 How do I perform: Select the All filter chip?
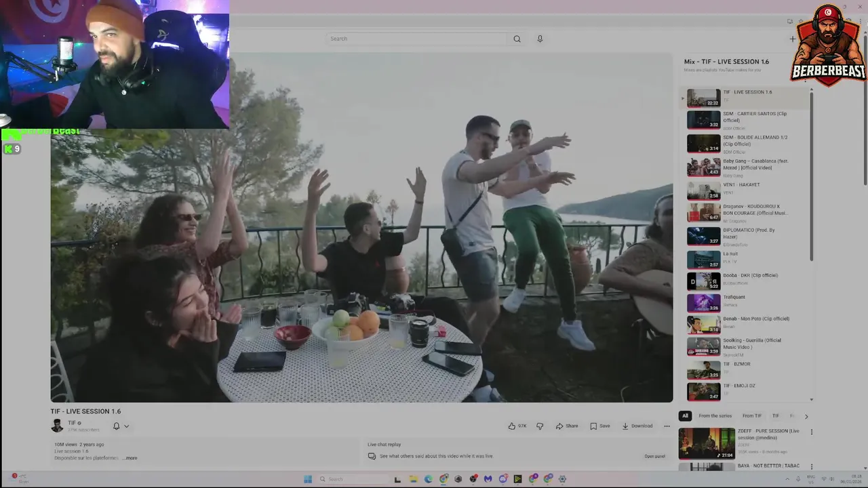coord(685,415)
